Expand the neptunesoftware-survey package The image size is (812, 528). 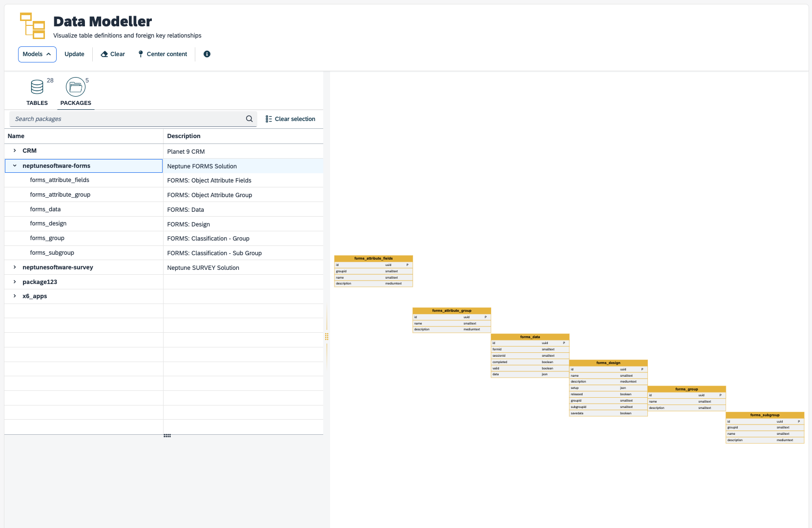(x=15, y=267)
